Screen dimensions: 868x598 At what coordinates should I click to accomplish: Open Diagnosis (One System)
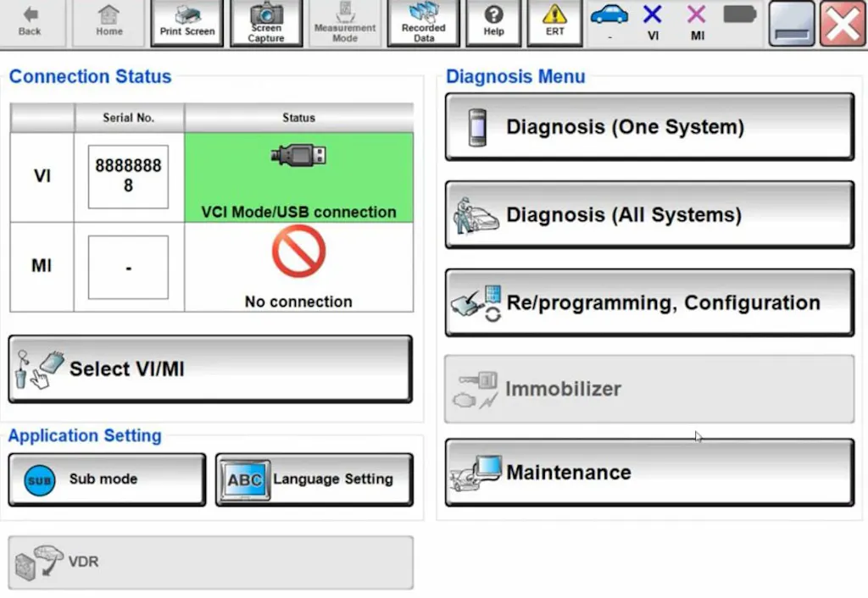pyautogui.click(x=649, y=127)
